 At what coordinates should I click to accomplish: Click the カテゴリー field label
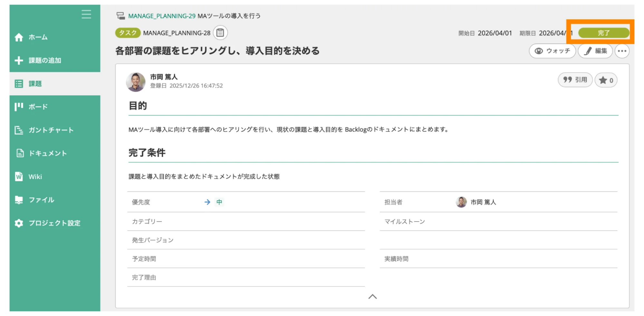point(147,221)
